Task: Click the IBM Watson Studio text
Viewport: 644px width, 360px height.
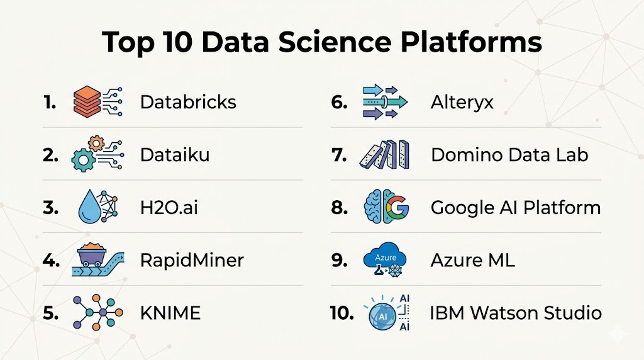Action: click(515, 313)
